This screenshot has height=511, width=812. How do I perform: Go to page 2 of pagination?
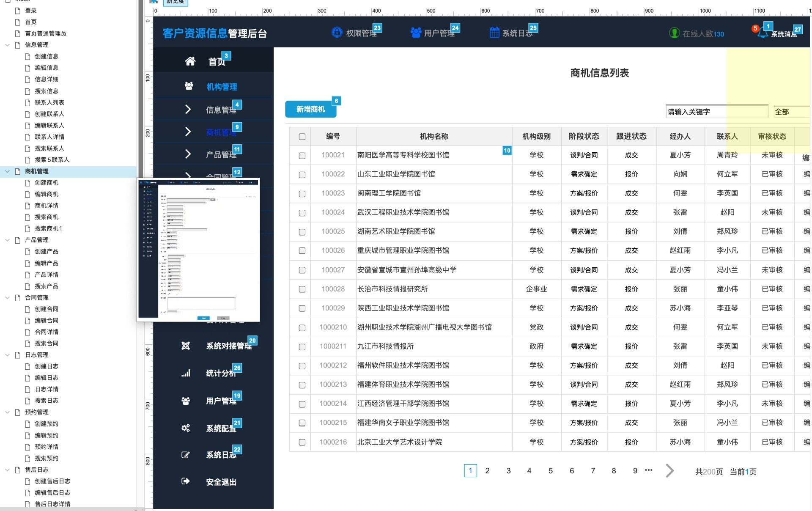tap(487, 471)
